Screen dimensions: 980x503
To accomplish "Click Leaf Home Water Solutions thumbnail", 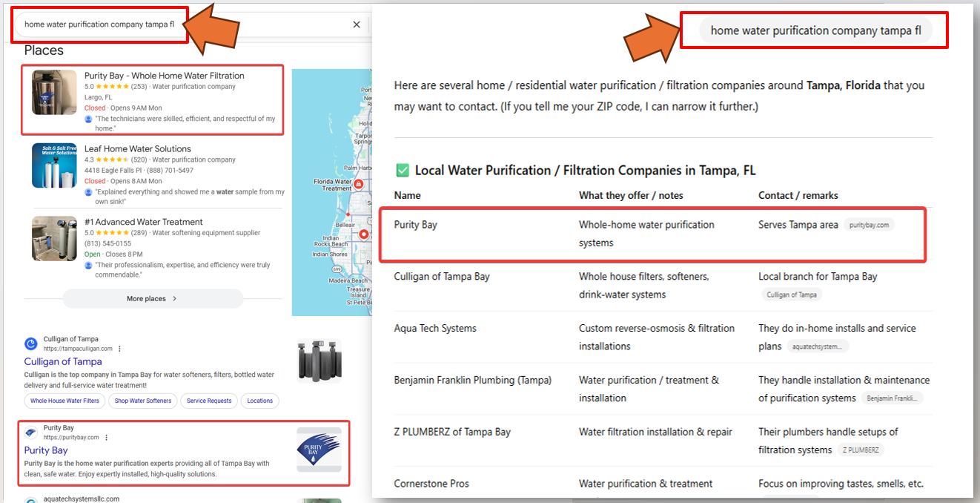I will click(54, 165).
